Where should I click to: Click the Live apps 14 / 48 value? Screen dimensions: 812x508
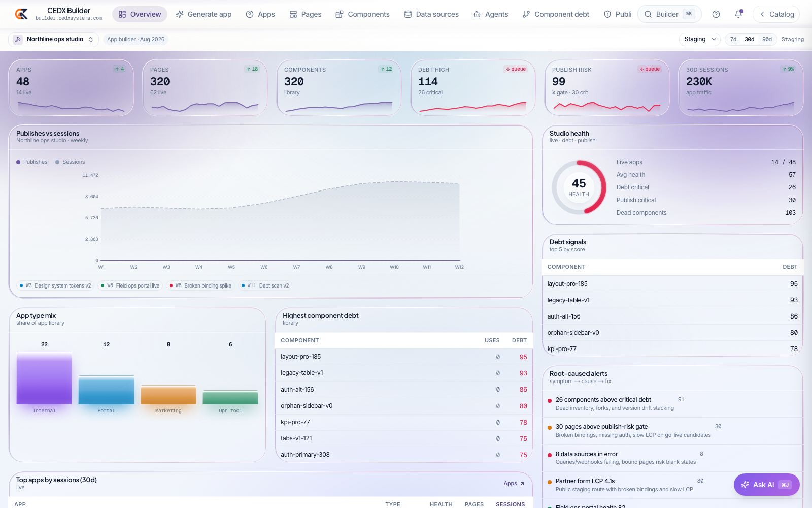(x=783, y=162)
